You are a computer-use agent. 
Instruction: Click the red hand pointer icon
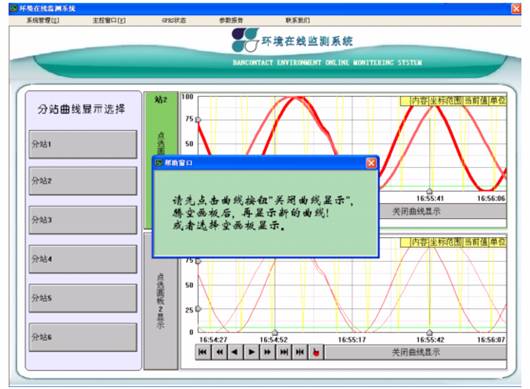(316, 352)
